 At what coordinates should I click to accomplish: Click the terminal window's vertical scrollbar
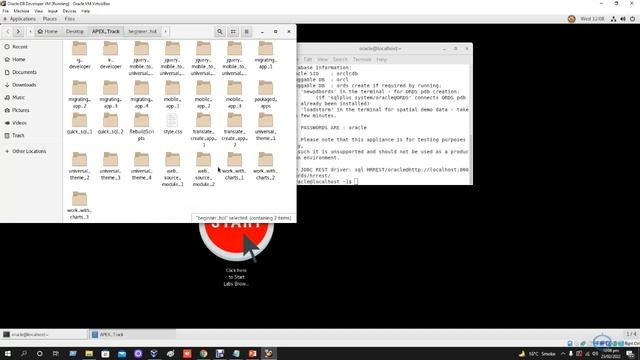tap(471, 124)
